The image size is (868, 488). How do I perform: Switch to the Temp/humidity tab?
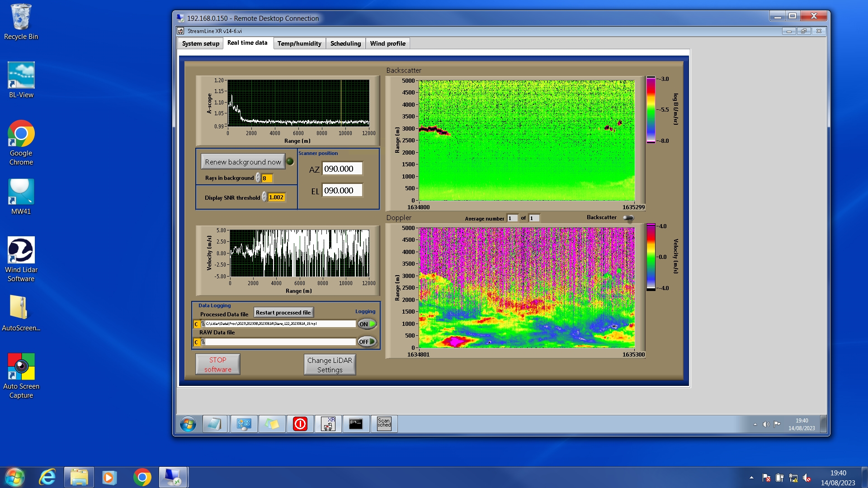coord(299,43)
